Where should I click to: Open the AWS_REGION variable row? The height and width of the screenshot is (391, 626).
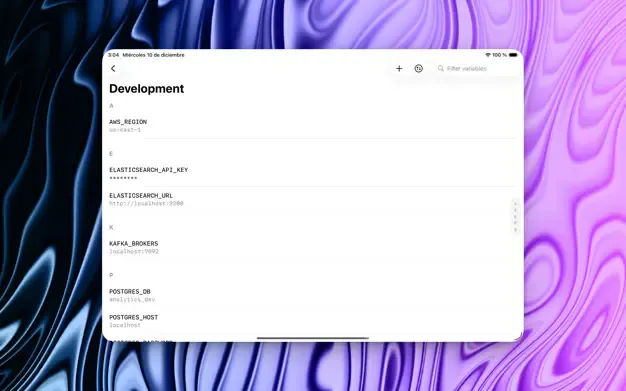(x=313, y=125)
